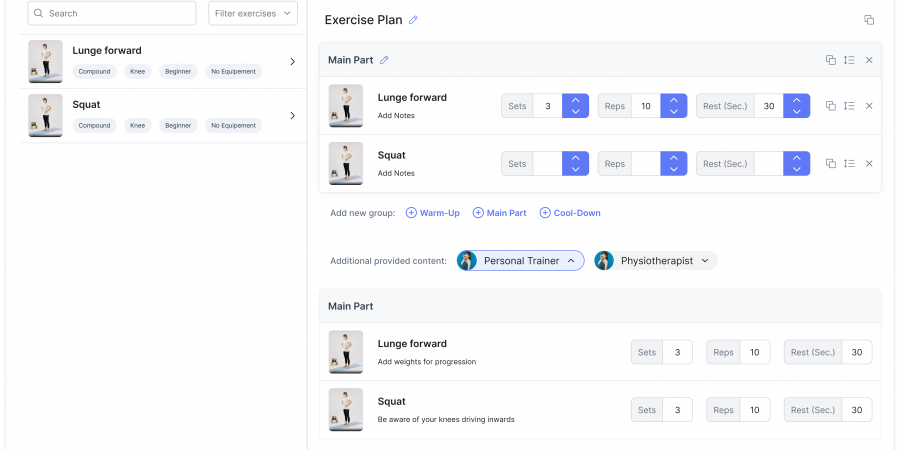Open the Filter exercises dropdown
The height and width of the screenshot is (450, 900).
click(253, 13)
